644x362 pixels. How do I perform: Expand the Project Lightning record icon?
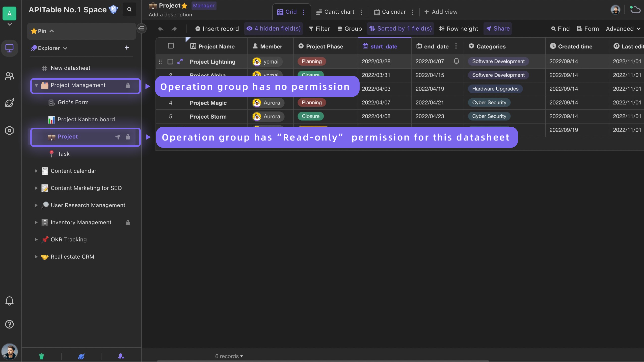[180, 61]
